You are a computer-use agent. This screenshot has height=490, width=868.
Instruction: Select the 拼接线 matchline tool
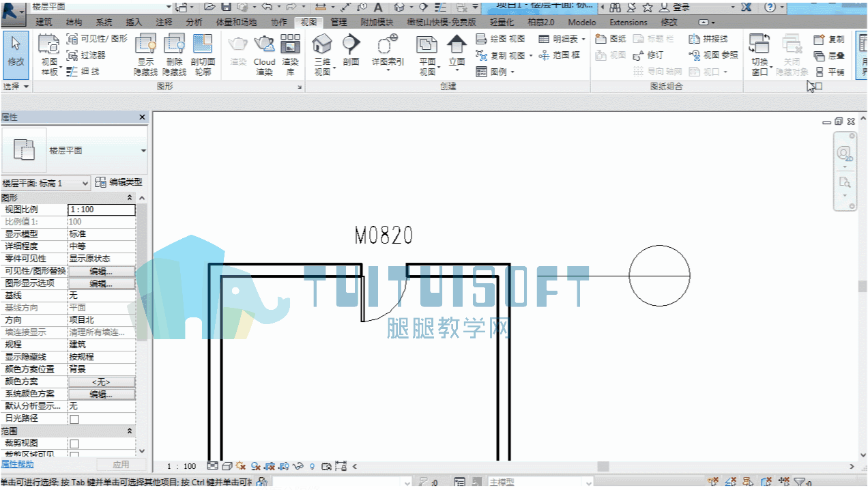(708, 39)
